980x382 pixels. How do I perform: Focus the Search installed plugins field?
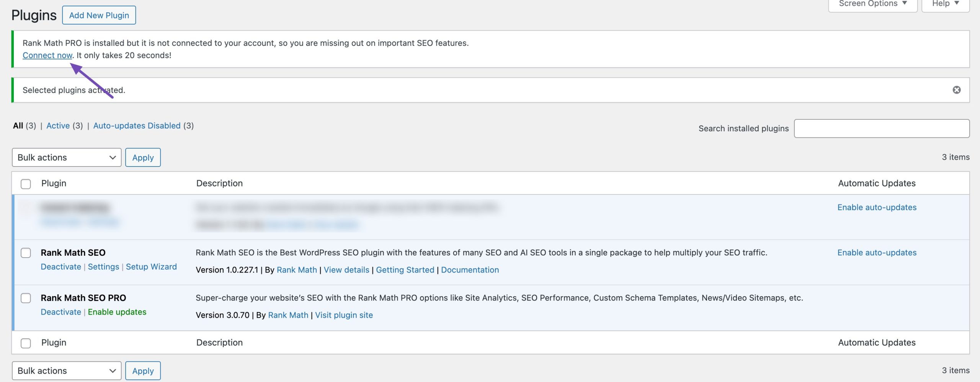tap(882, 129)
